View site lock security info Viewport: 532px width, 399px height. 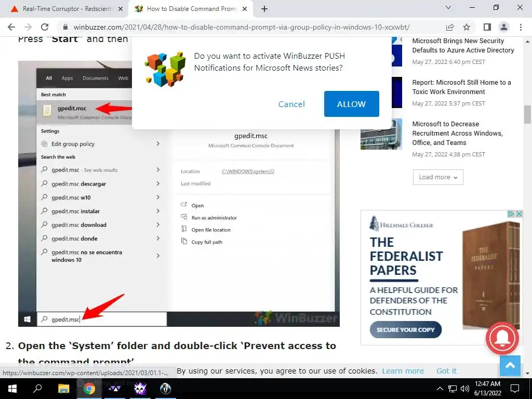click(x=65, y=27)
